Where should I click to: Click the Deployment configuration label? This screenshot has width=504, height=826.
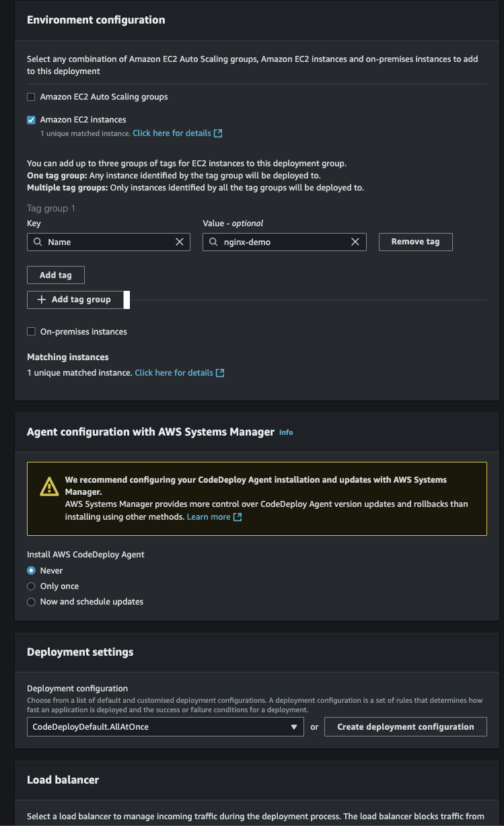point(77,689)
